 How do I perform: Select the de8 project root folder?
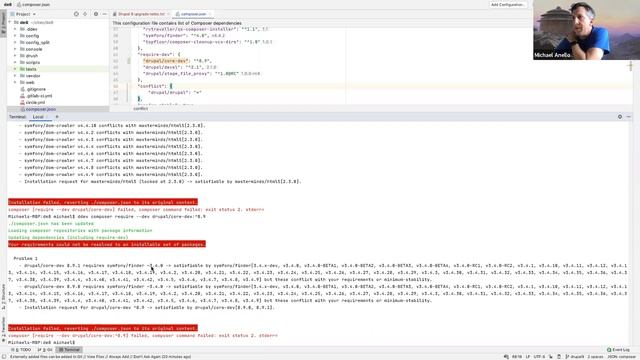pos(24,22)
